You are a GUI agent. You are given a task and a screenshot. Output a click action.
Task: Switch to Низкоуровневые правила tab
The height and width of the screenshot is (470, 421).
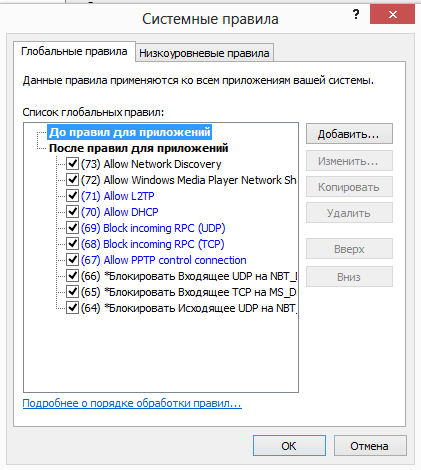pos(204,53)
